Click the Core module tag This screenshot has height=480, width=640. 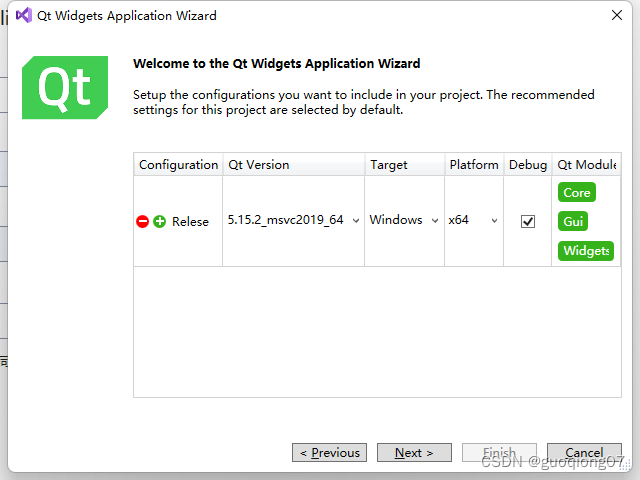pyautogui.click(x=577, y=192)
